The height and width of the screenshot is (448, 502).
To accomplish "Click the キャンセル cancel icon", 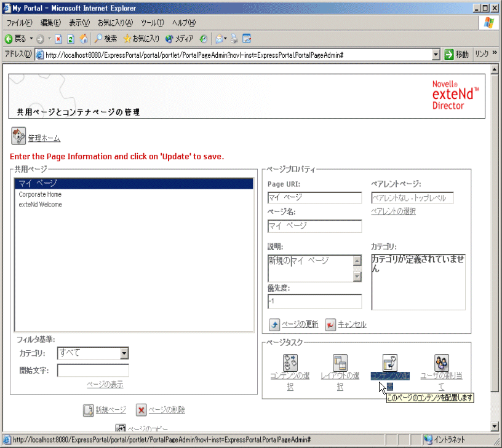I will pos(330,324).
